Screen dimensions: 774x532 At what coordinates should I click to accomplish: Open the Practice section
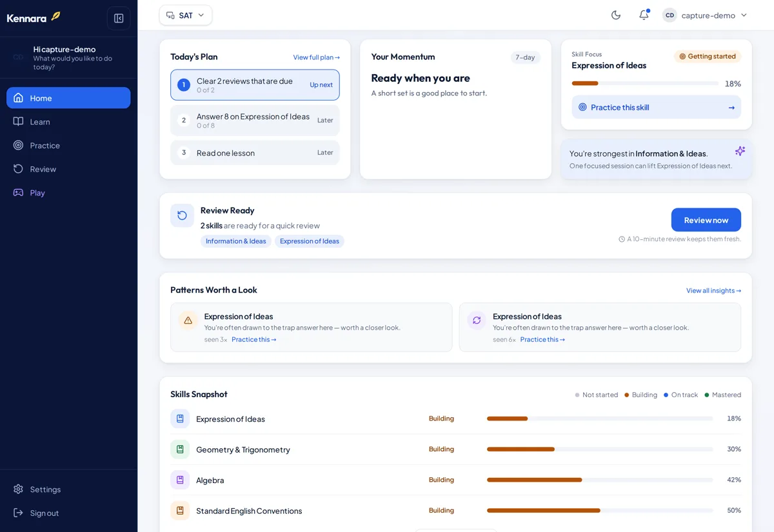pyautogui.click(x=68, y=145)
